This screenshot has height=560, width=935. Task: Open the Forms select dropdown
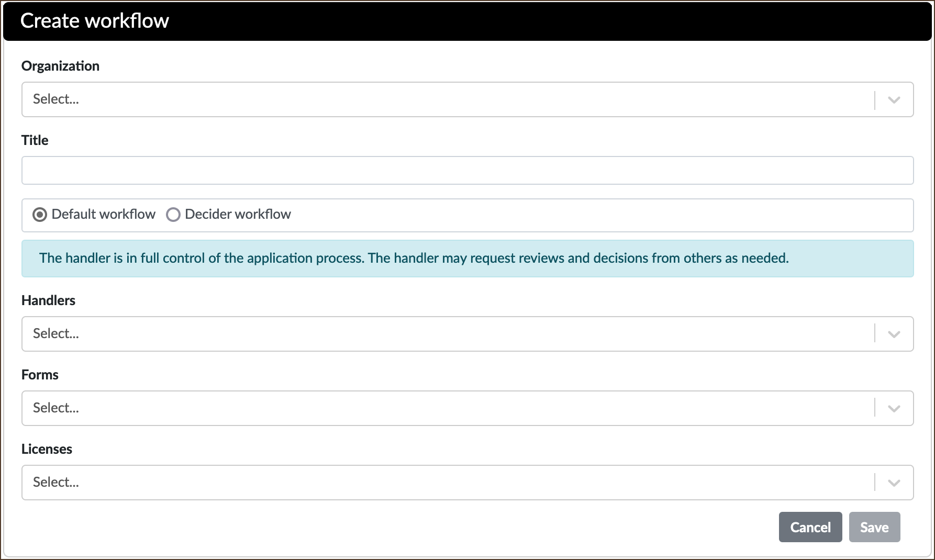coord(467,408)
